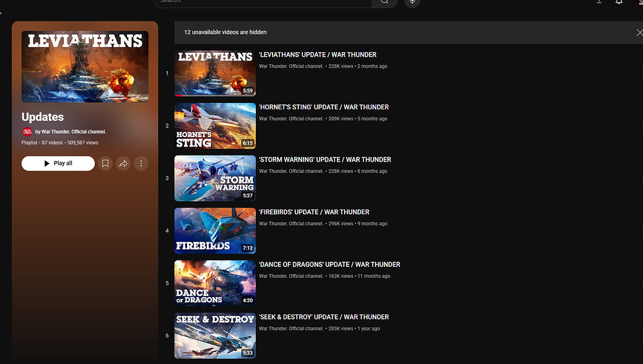Click title "'STORM WARNING' UPDATE / WAR THUNDER"

pyautogui.click(x=325, y=159)
